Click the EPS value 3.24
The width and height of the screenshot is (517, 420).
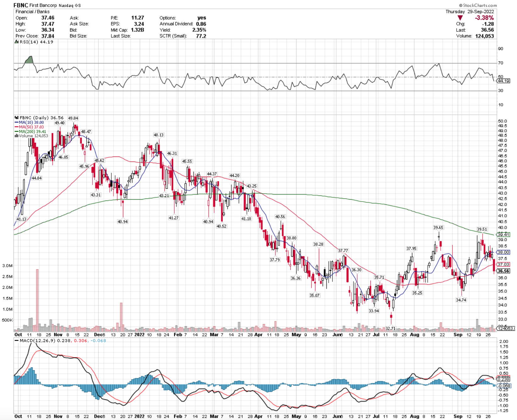[139, 24]
